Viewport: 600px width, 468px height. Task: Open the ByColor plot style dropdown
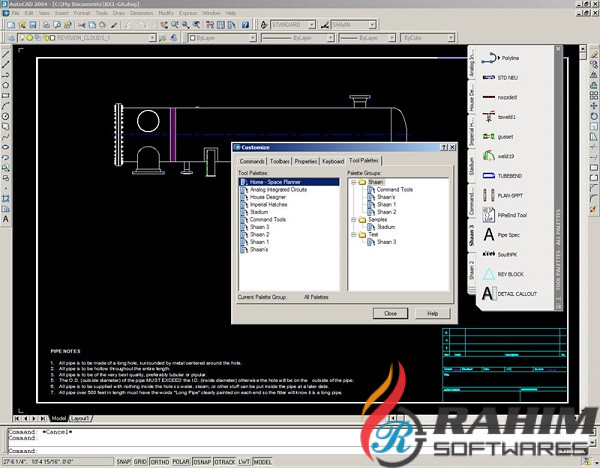451,38
